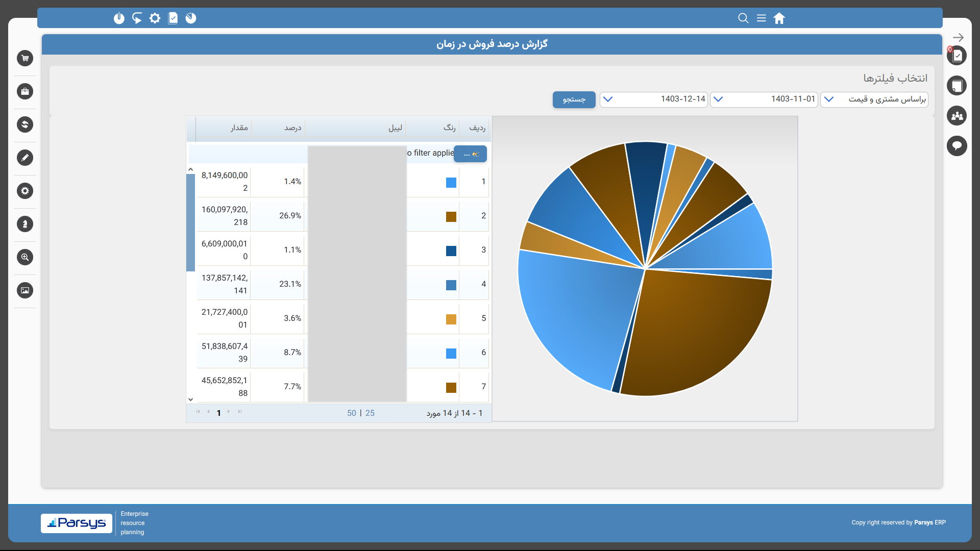Click the brown color swatch in row 2
Image resolution: width=980 pixels, height=551 pixels.
(x=451, y=217)
